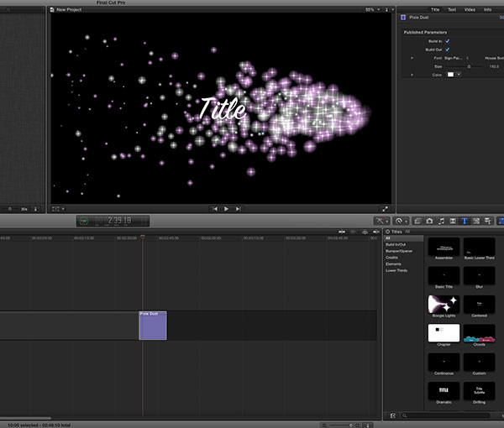Uncheck the Build In checkbox
504x428 pixels.
tap(448, 41)
